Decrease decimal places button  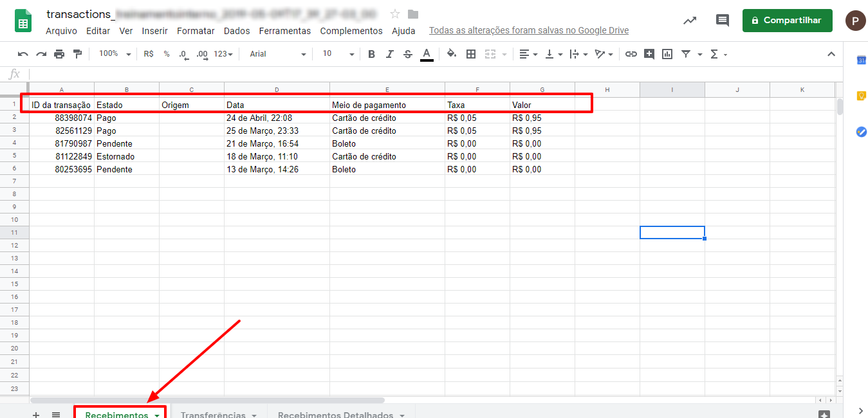(183, 54)
